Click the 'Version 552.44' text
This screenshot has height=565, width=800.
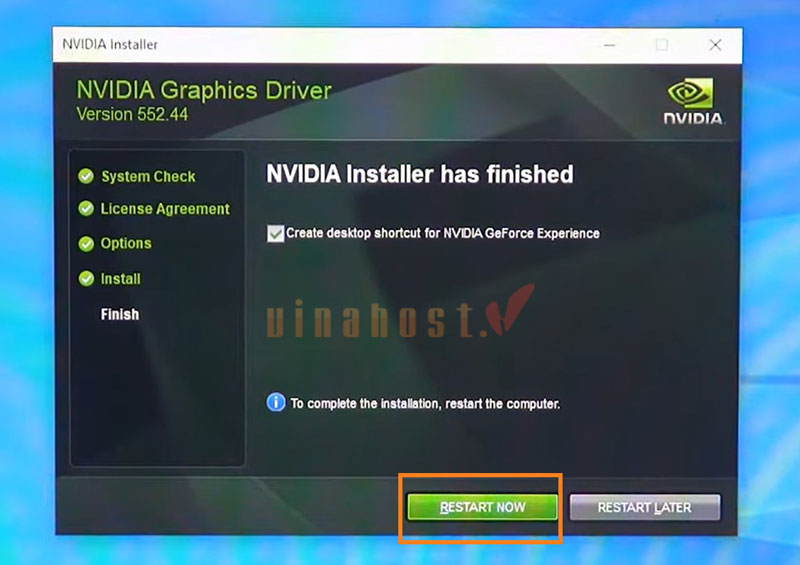point(132,114)
